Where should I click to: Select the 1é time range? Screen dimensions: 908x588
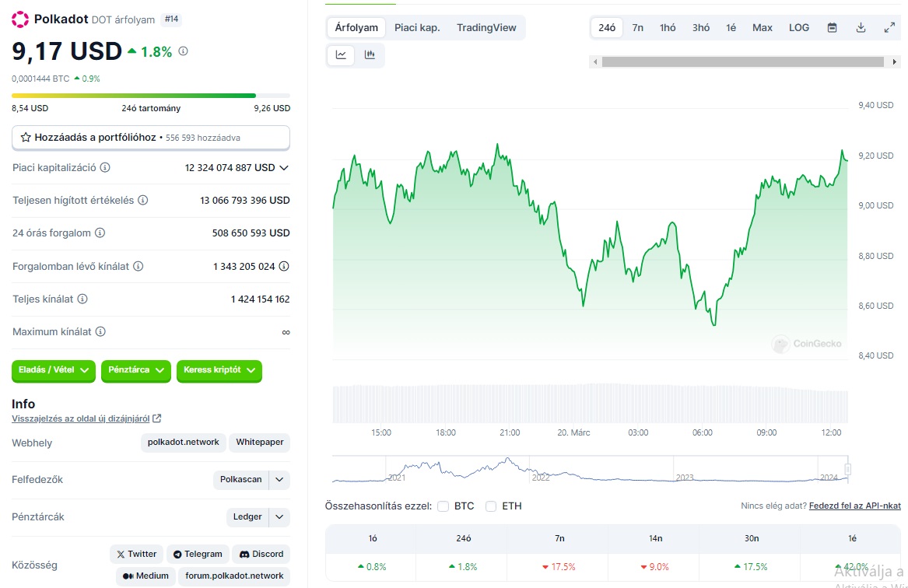coord(731,28)
